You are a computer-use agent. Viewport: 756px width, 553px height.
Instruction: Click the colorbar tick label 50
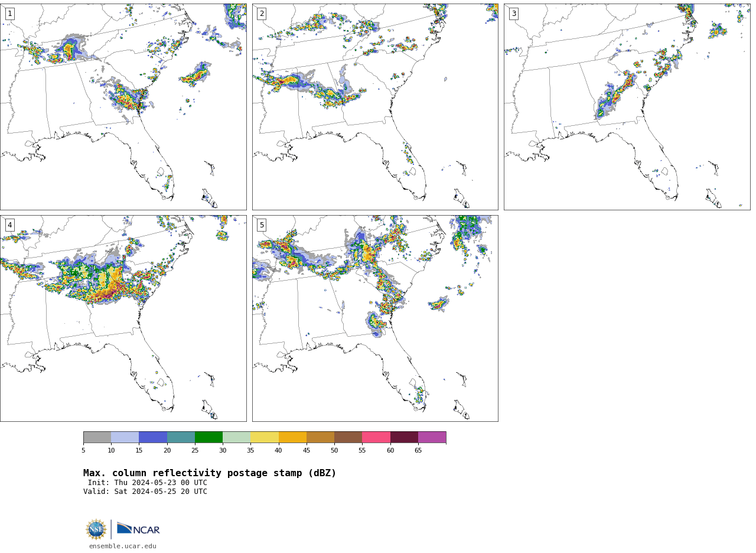(334, 451)
